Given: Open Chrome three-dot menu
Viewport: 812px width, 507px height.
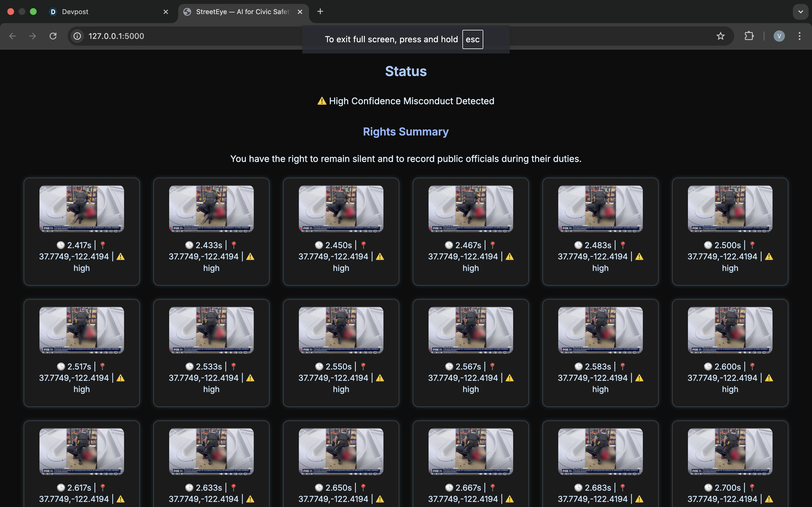Looking at the screenshot, I should point(800,36).
